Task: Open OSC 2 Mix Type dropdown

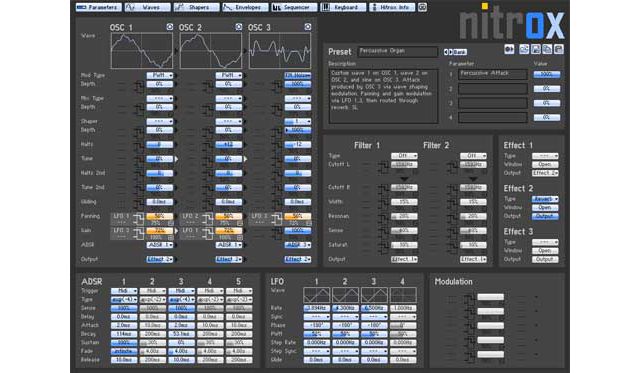Action: 229,98
